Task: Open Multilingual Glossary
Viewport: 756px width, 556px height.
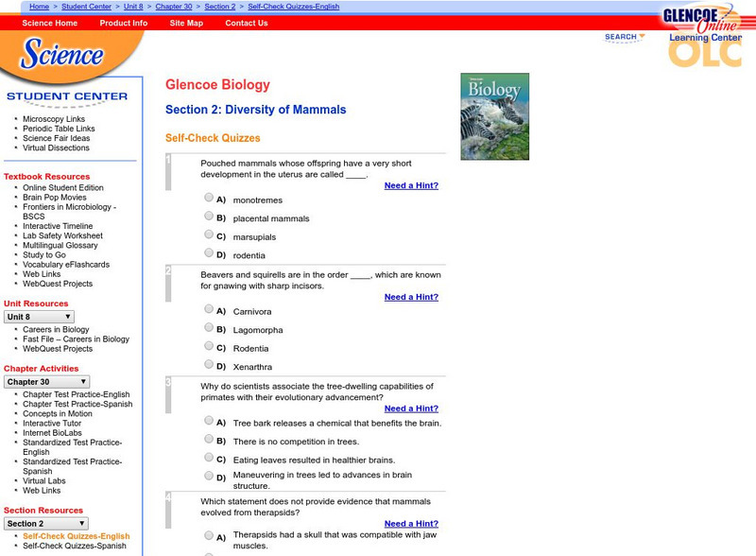Action: click(x=60, y=245)
